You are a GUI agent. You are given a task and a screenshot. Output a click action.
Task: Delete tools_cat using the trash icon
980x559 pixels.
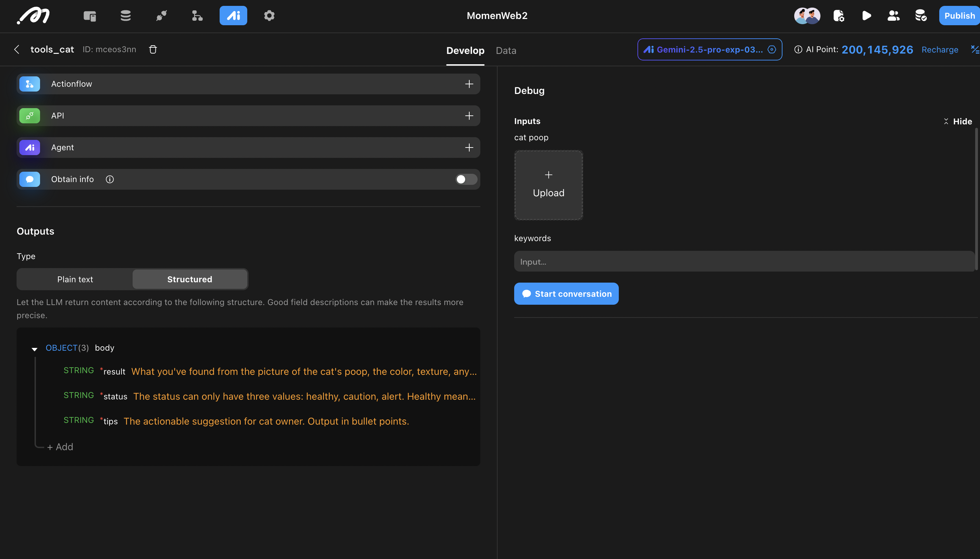[153, 49]
